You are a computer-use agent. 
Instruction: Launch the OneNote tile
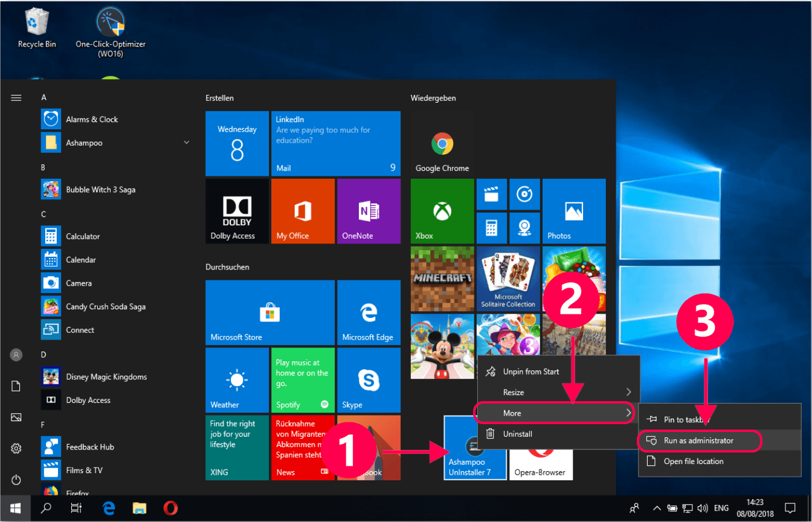coord(369,211)
